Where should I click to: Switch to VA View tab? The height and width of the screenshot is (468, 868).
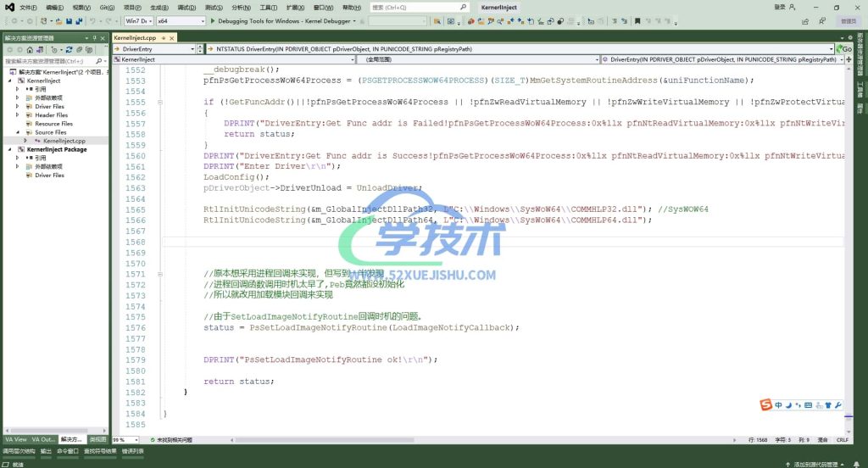15,439
